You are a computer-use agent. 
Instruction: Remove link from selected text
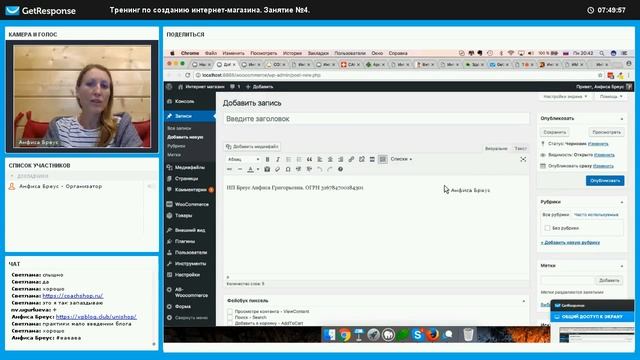362,159
